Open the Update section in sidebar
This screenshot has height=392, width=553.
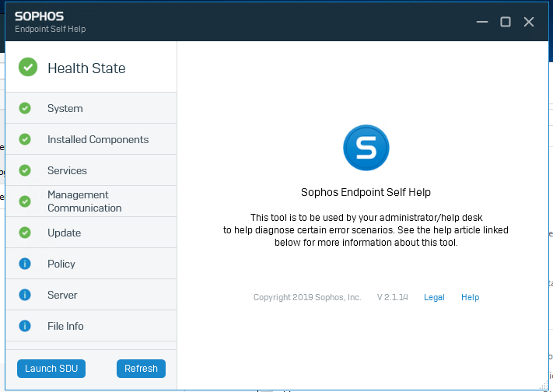91,233
